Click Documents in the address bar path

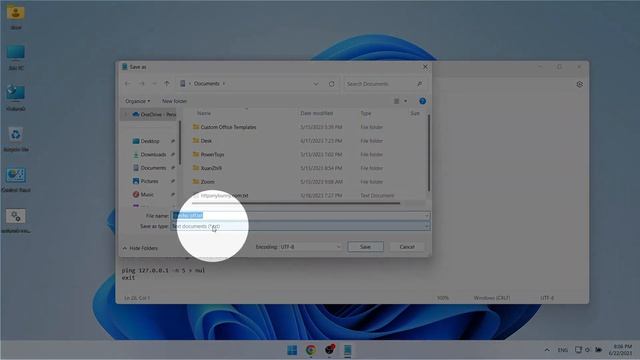coord(207,84)
